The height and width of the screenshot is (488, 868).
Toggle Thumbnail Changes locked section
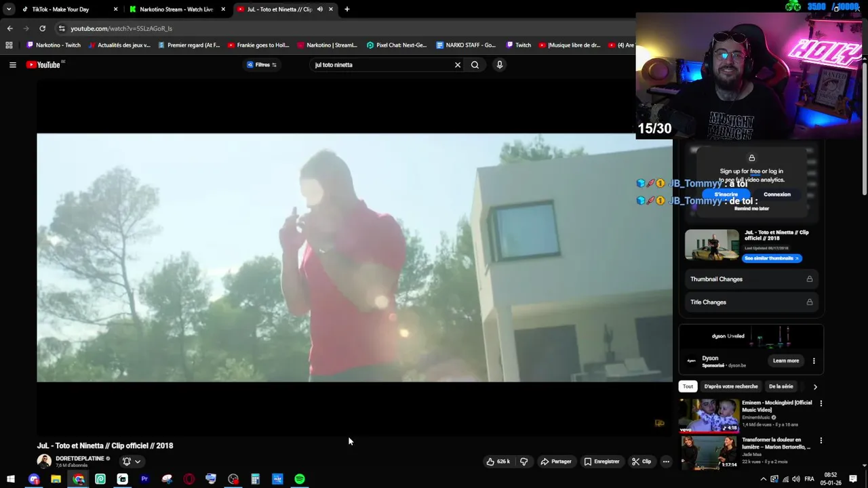click(x=751, y=279)
